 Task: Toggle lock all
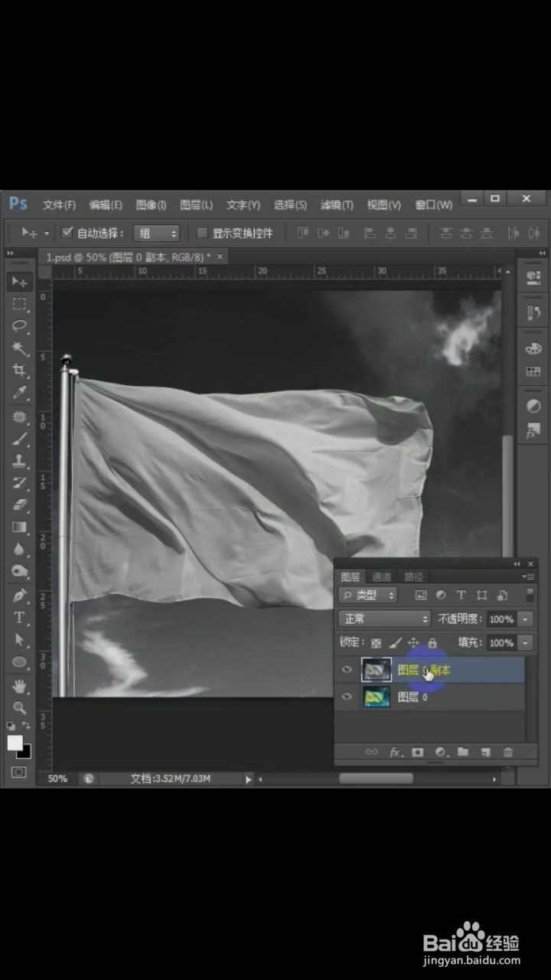click(x=432, y=643)
